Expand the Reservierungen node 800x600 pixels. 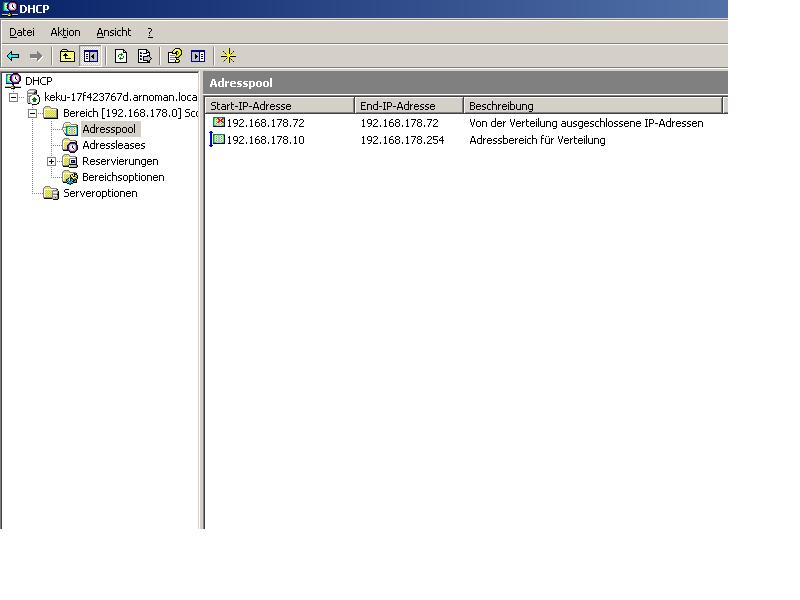(52, 162)
